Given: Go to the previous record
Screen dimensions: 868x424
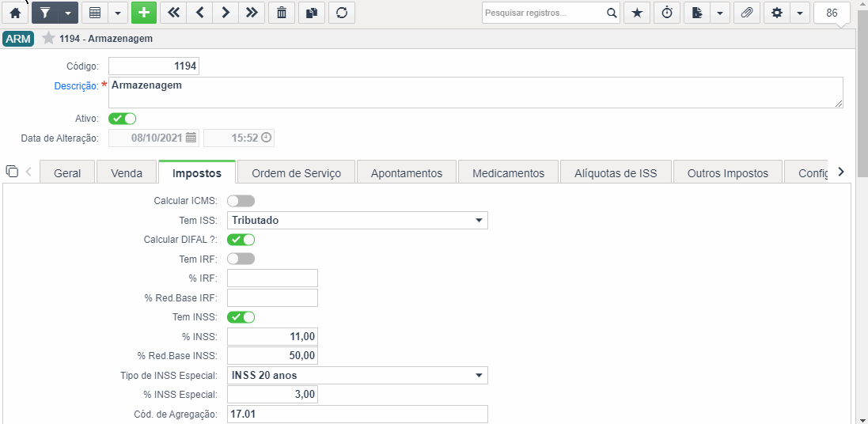Looking at the screenshot, I should 199,13.
